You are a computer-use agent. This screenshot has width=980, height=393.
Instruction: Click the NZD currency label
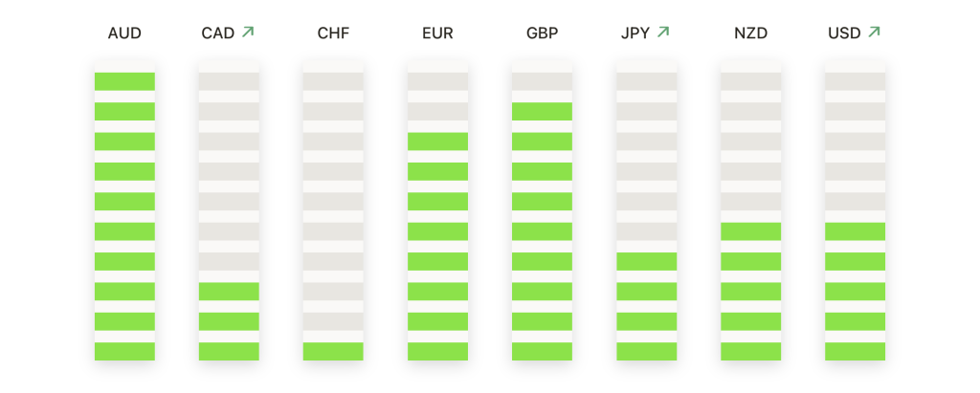pos(750,33)
